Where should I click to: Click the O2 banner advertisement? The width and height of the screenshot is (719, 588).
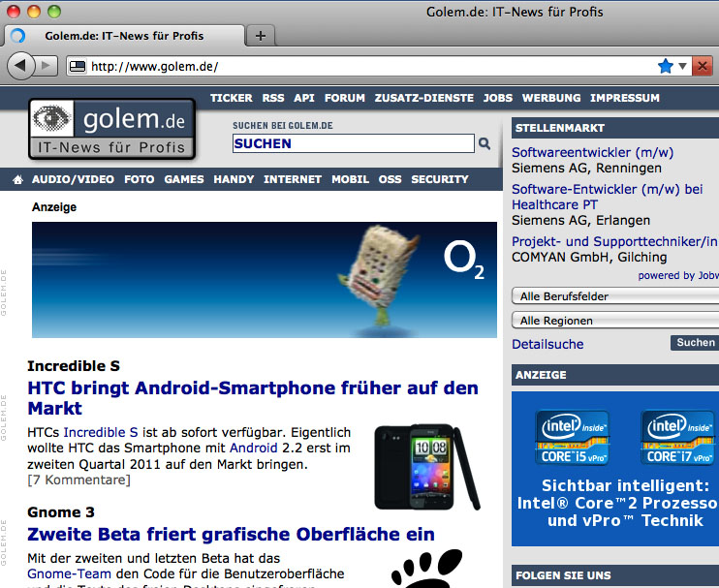pos(265,280)
